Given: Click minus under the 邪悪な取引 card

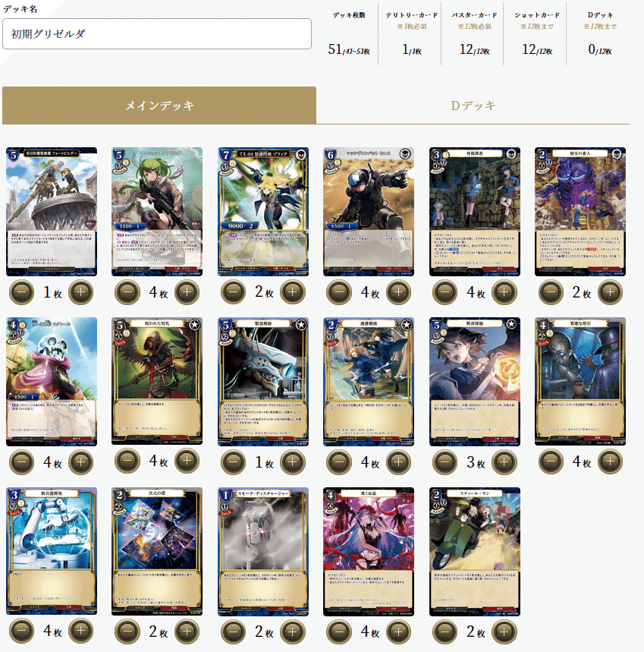Looking at the screenshot, I should (551, 461).
